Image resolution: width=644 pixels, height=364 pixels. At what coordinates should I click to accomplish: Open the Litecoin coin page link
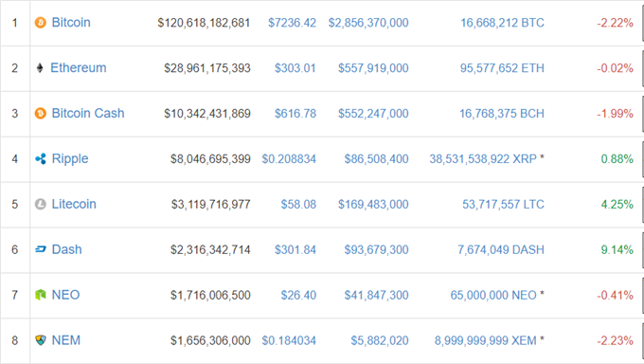pyautogui.click(x=74, y=204)
